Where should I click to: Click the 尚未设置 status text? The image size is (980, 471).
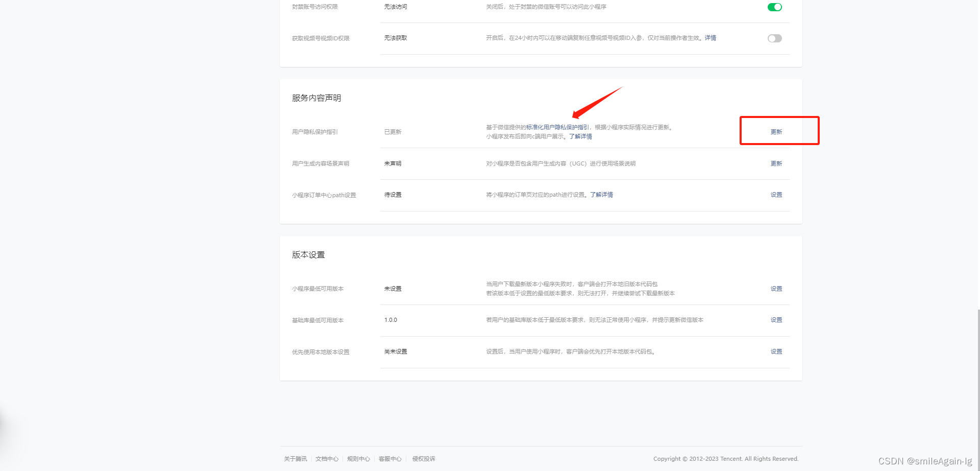coord(396,351)
